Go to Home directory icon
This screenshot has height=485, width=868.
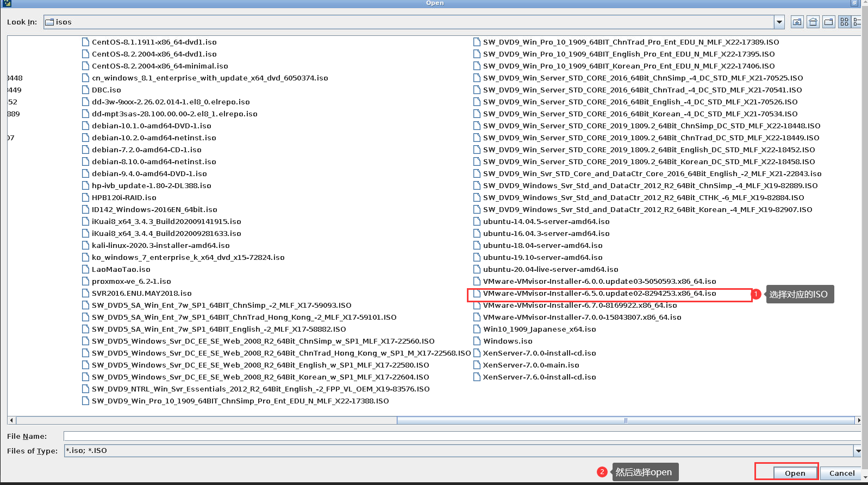point(813,22)
